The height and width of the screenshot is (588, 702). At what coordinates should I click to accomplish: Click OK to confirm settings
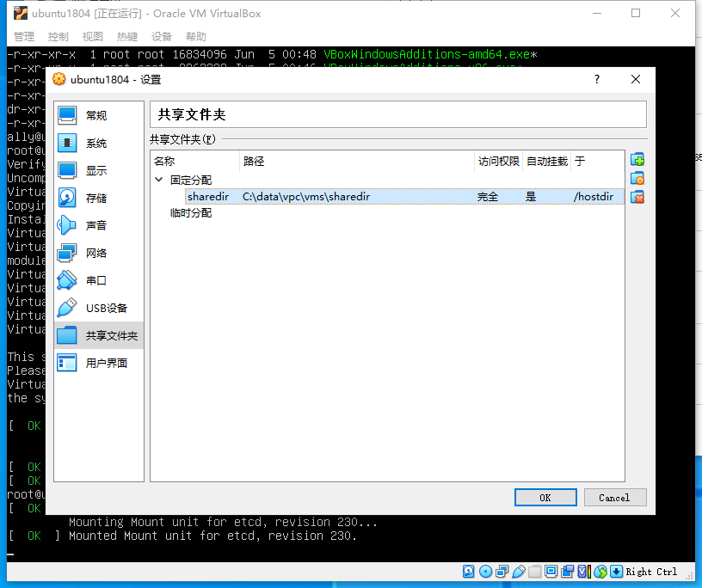pos(545,497)
